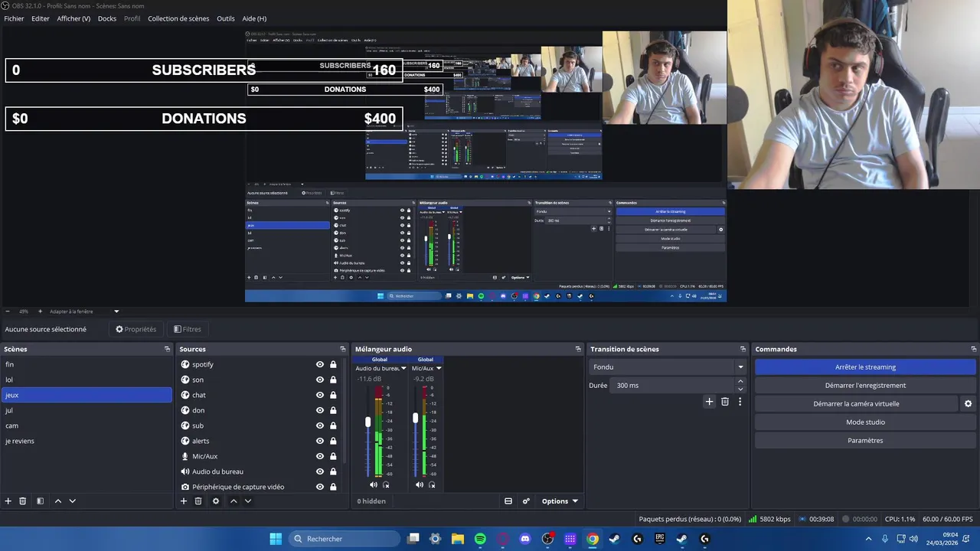This screenshot has width=980, height=551.
Task: Hide the son source with its eye
Action: pyautogui.click(x=320, y=380)
